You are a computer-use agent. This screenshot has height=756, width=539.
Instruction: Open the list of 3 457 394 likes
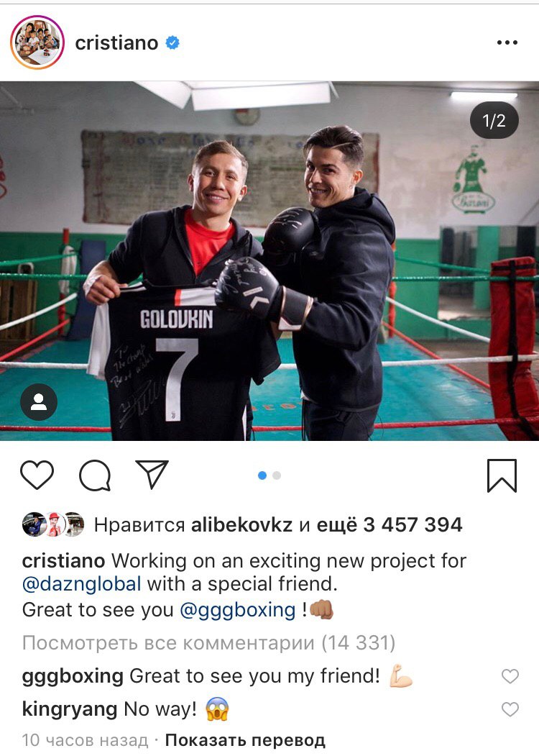click(x=390, y=524)
